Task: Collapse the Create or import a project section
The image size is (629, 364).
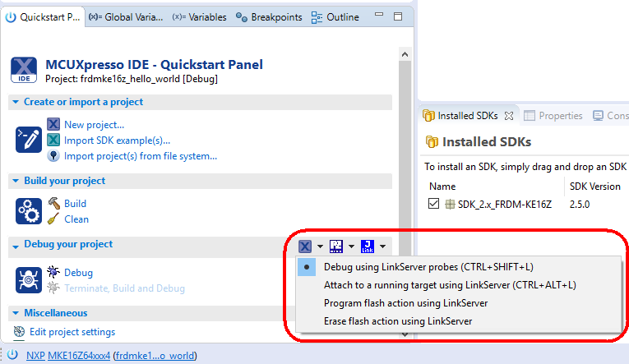Action: tap(16, 102)
